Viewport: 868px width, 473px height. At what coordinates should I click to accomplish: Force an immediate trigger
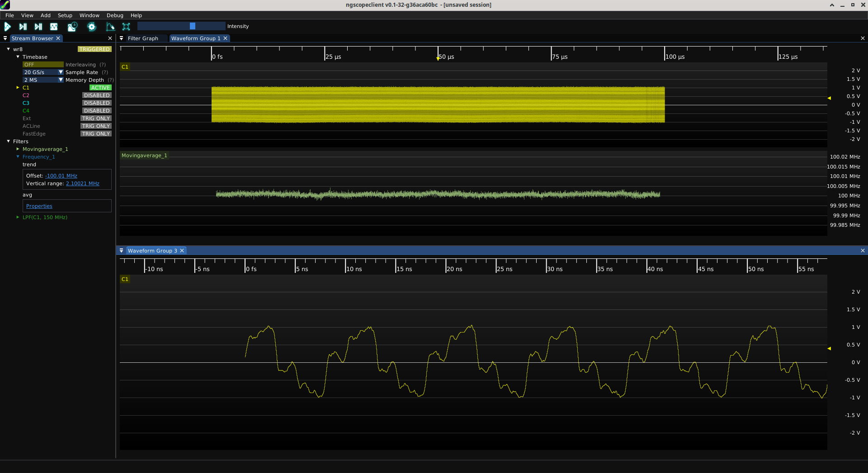[38, 27]
